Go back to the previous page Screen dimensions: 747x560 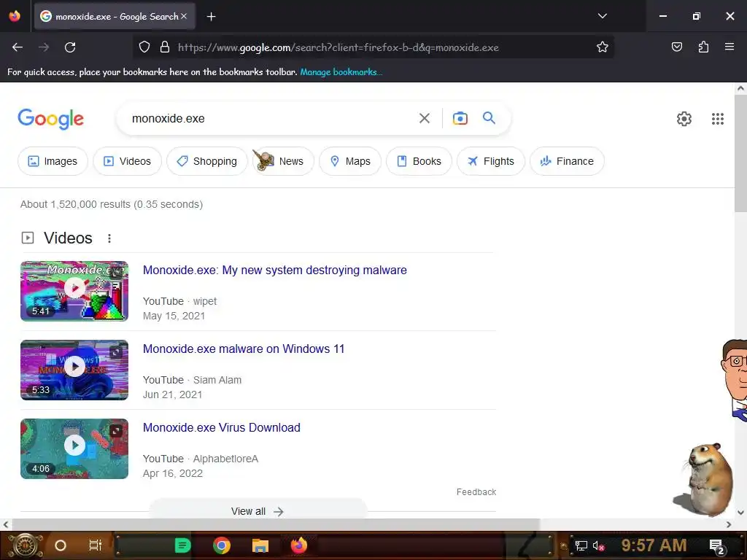point(18,47)
